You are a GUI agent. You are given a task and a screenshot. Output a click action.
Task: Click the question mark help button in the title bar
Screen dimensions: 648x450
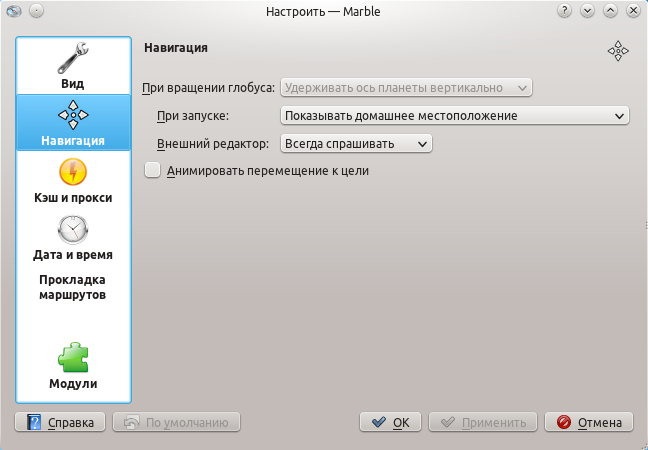(x=564, y=11)
